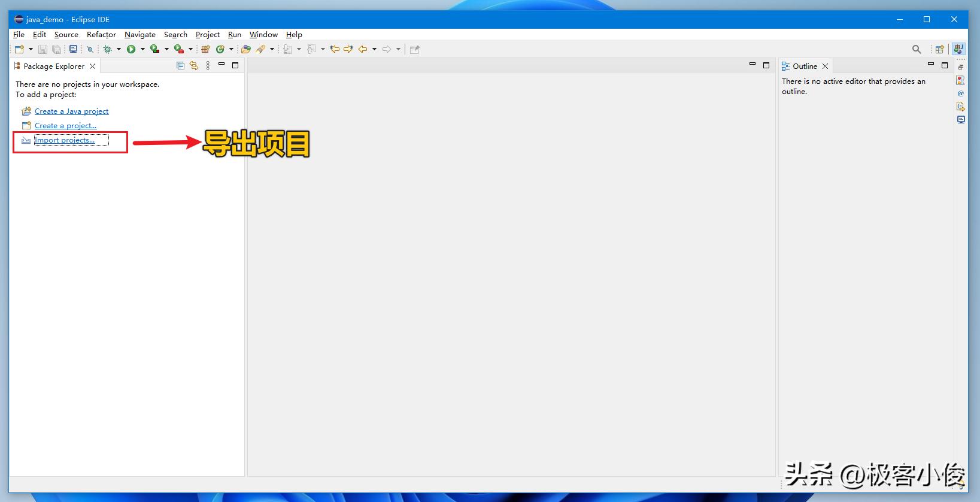Click the Coverage run icon

154,49
